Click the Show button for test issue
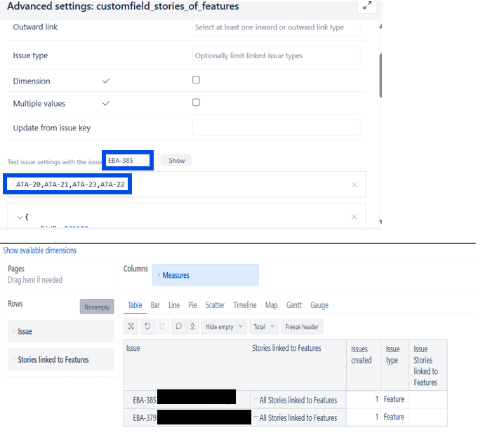The height and width of the screenshot is (442, 504). [176, 161]
